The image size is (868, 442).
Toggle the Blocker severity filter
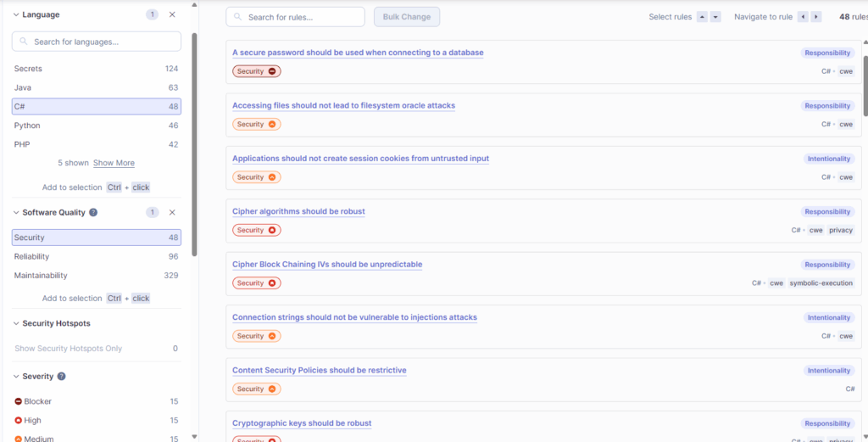click(x=96, y=401)
